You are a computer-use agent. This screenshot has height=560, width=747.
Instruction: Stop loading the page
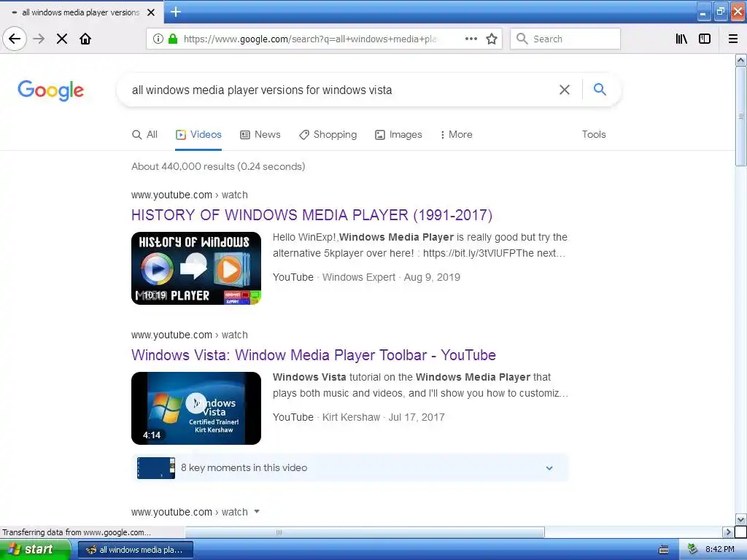pyautogui.click(x=62, y=39)
